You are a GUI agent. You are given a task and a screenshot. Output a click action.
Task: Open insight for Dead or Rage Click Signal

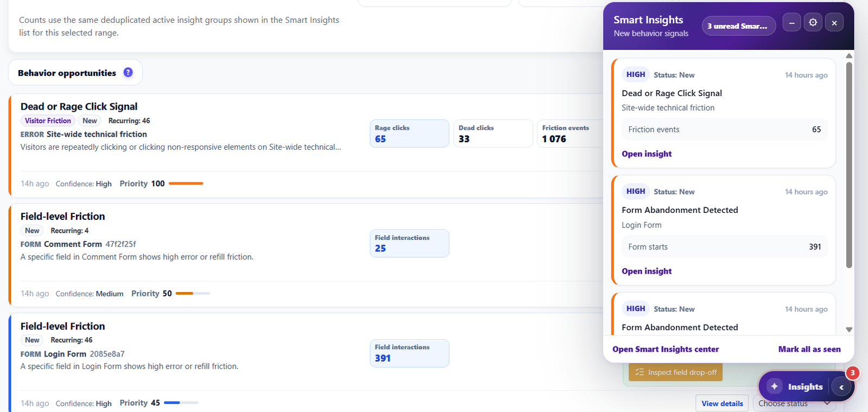tap(647, 154)
